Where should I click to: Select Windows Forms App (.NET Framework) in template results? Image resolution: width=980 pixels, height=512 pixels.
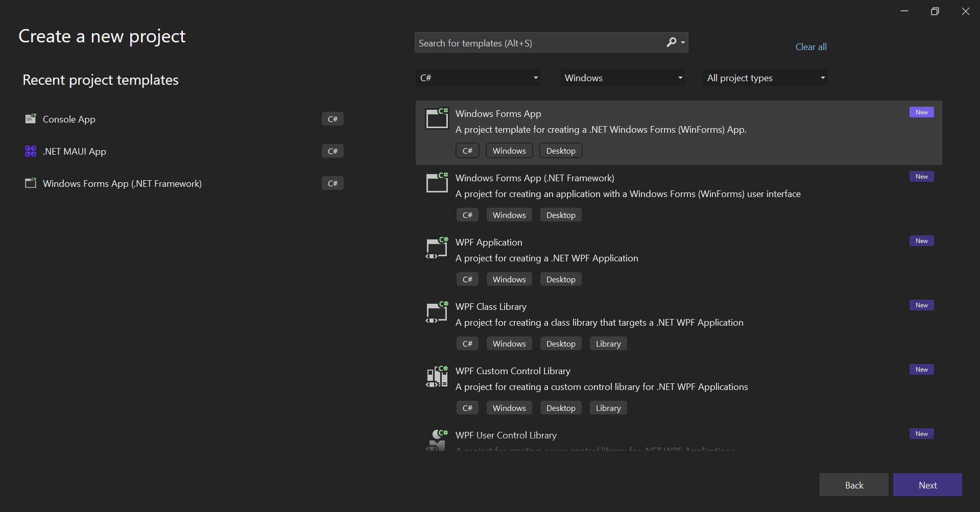coord(679,197)
